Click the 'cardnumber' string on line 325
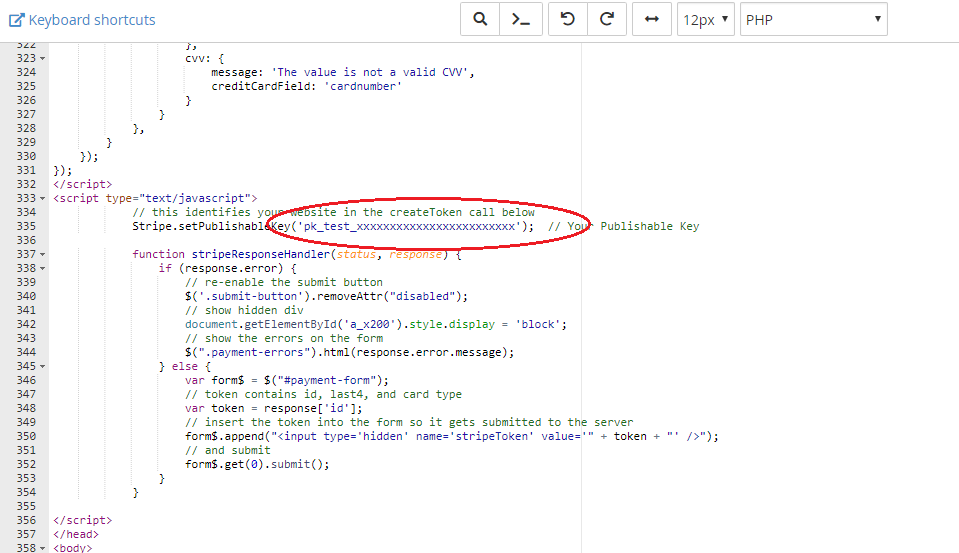The image size is (959, 553). tap(363, 86)
